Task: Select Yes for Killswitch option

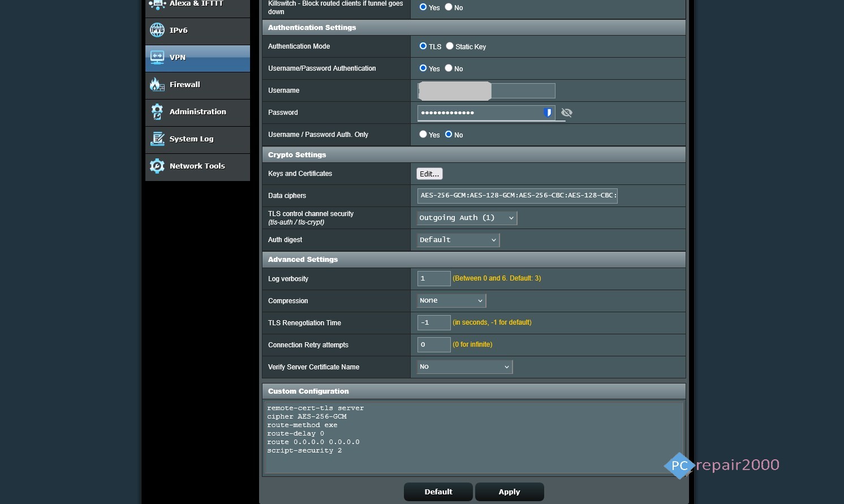Action: (423, 7)
